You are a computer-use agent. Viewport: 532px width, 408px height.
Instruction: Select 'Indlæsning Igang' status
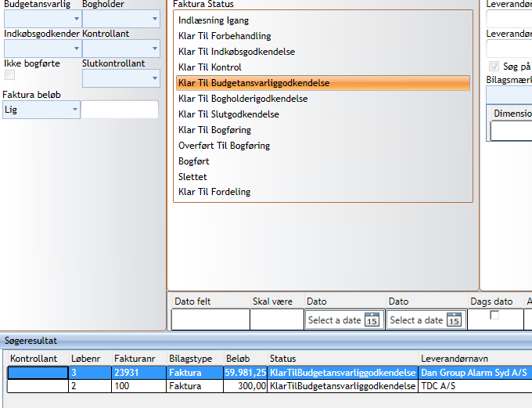[x=323, y=20]
